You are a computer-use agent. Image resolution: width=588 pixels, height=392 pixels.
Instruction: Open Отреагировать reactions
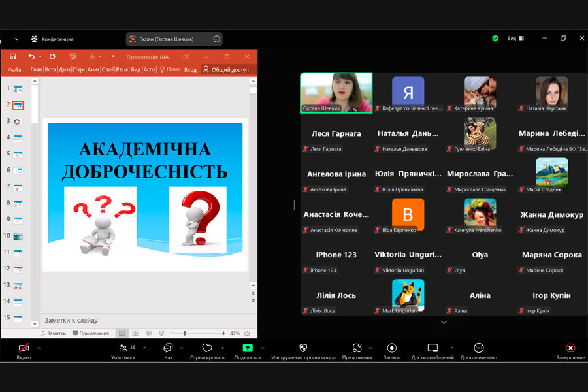click(x=207, y=351)
